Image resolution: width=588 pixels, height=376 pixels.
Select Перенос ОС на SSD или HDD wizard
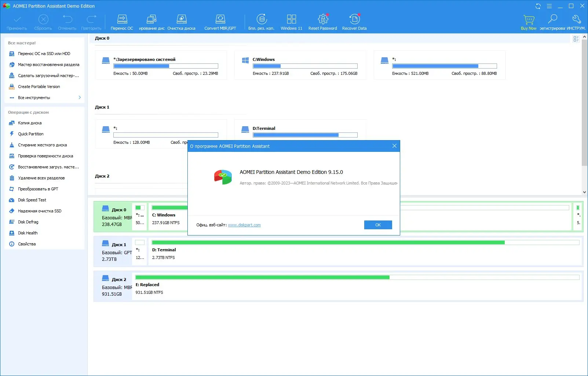[44, 54]
